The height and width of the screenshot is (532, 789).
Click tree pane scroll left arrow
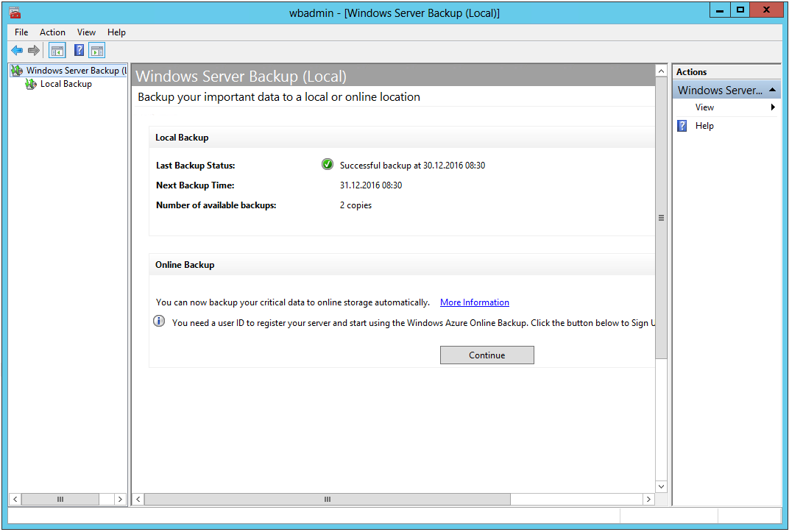point(15,500)
